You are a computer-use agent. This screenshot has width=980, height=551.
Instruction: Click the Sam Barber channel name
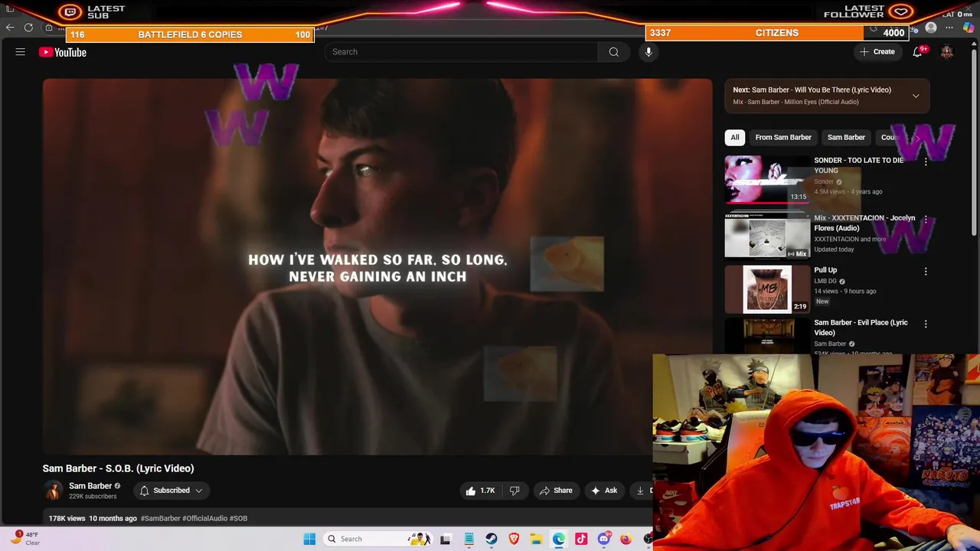(x=90, y=486)
